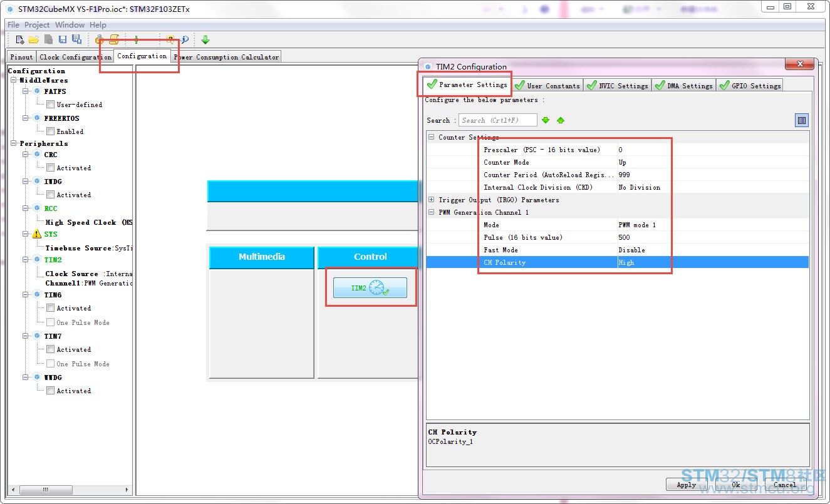Image resolution: width=830 pixels, height=504 pixels.
Task: Click the green plus toolbar icon
Action: 136,39
